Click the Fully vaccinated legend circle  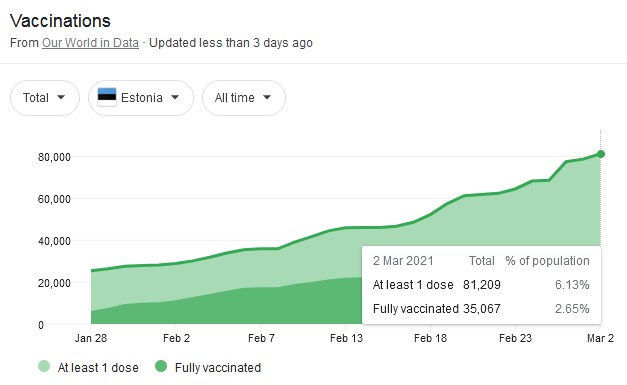click(161, 367)
